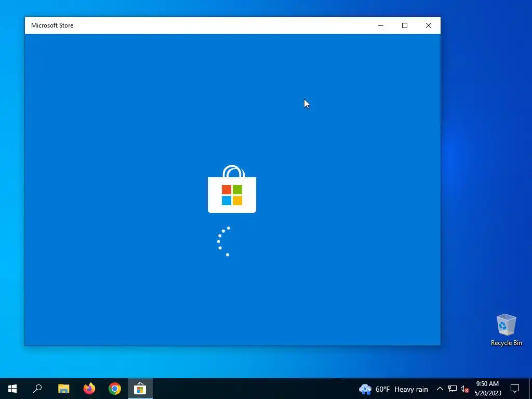Open network status tray icon
The image size is (532, 399).
tap(453, 389)
